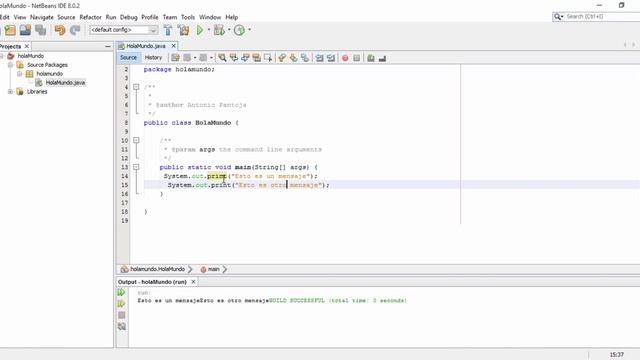
Task: Undo the last edit with Undo icon
Action: click(60, 30)
